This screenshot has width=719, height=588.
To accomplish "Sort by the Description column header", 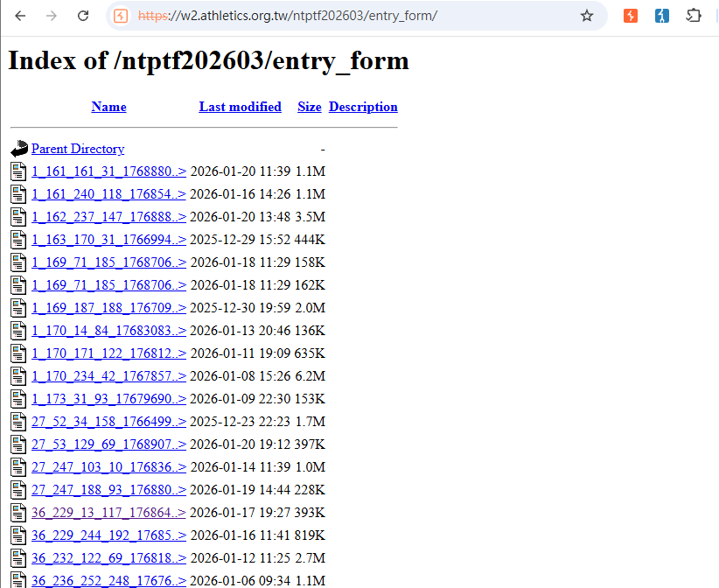I will 363,107.
